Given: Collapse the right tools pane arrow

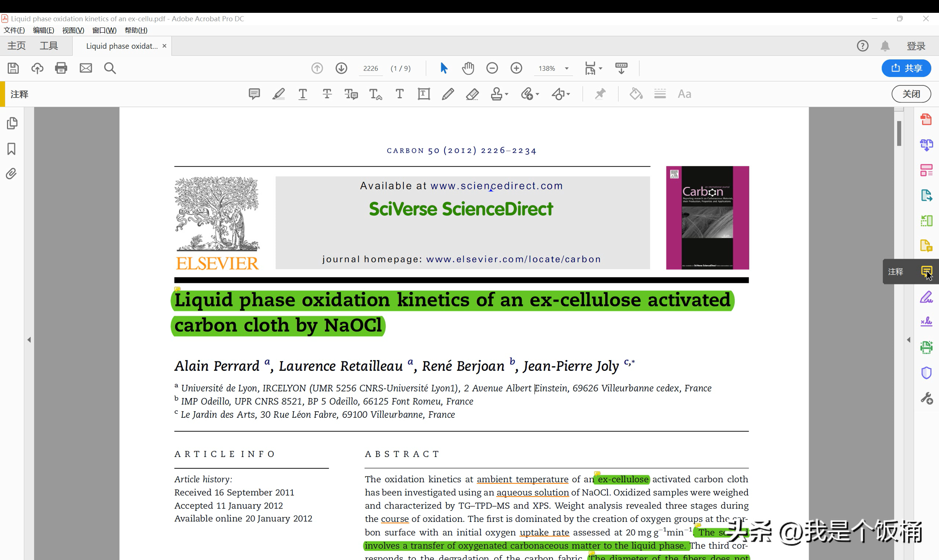Looking at the screenshot, I should tap(909, 340).
